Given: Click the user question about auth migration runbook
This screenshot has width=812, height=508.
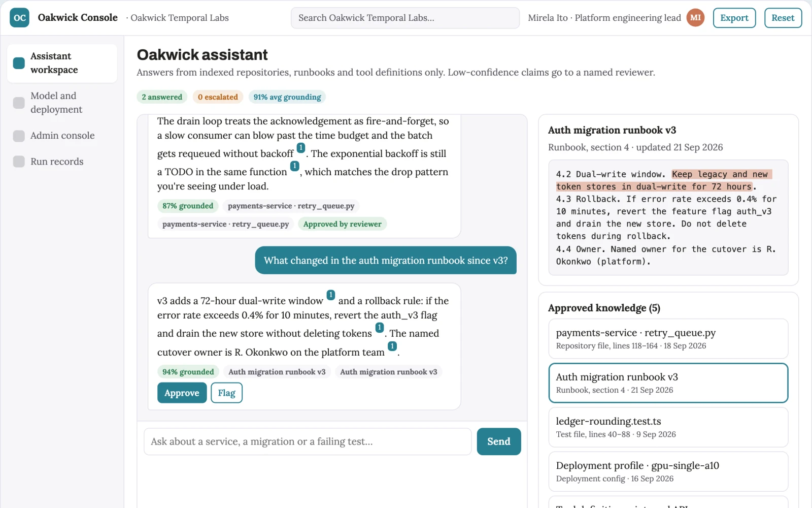Looking at the screenshot, I should (x=386, y=260).
